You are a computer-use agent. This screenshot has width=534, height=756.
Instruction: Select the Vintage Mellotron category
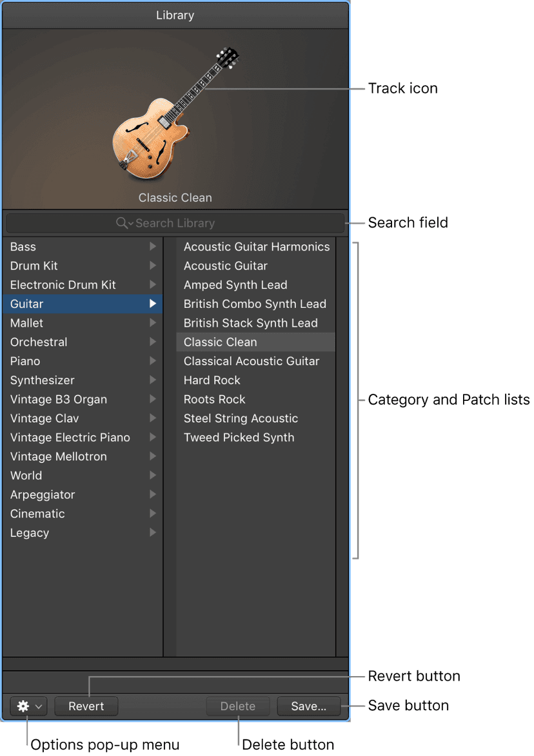coord(83,456)
